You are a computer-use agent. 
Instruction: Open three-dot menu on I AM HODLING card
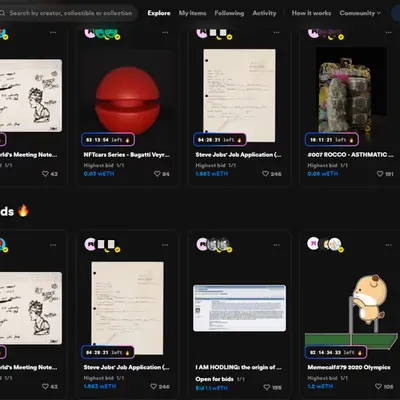click(x=277, y=245)
